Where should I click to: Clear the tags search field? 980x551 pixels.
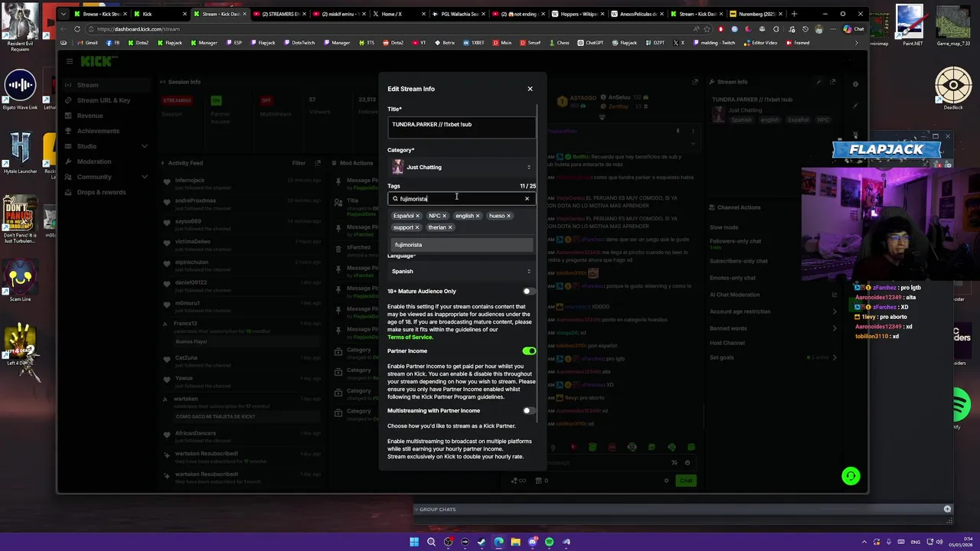[x=527, y=199]
